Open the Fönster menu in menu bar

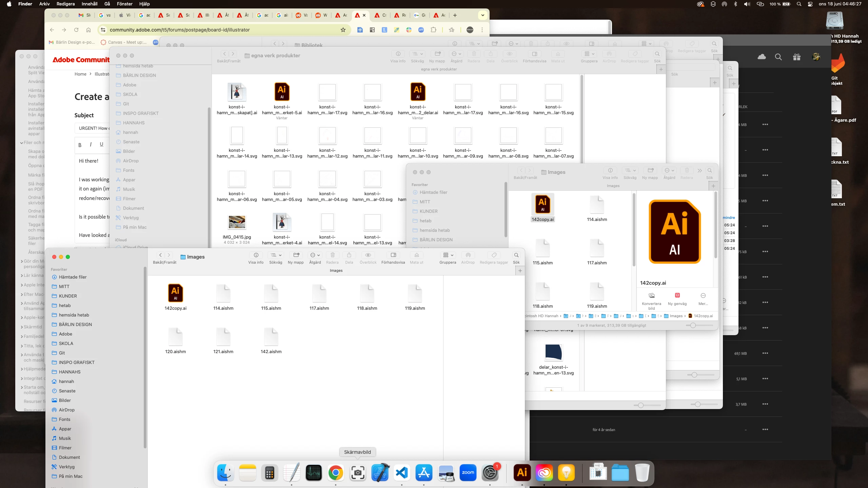coord(124,4)
